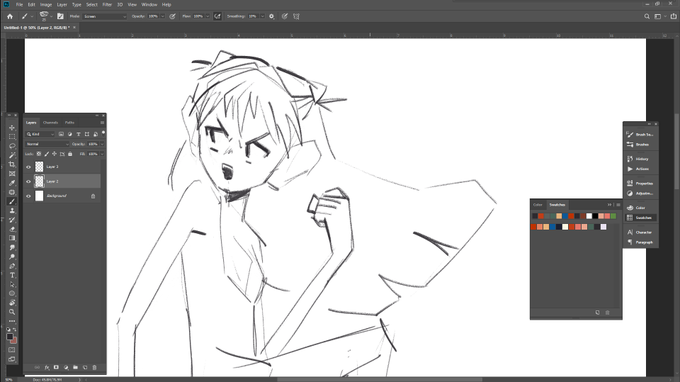Click the foreground color box
Image resolution: width=680 pixels, height=382 pixels.
coord(10,337)
